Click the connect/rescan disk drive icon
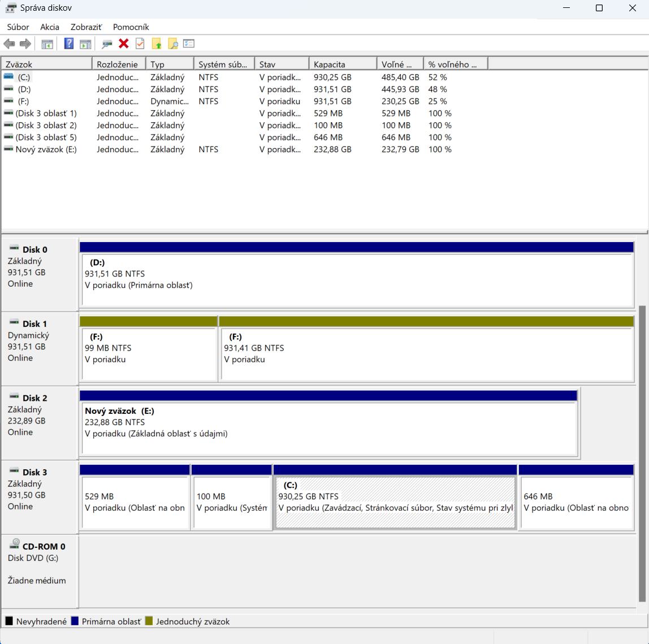The width and height of the screenshot is (649, 644). coord(107,44)
